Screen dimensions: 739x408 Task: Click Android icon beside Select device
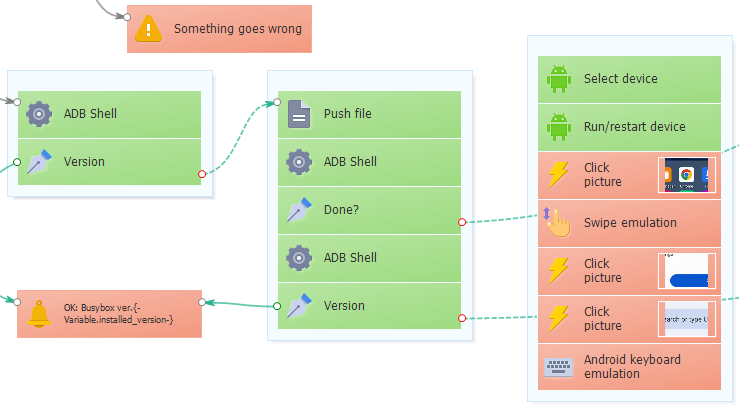[x=559, y=79]
